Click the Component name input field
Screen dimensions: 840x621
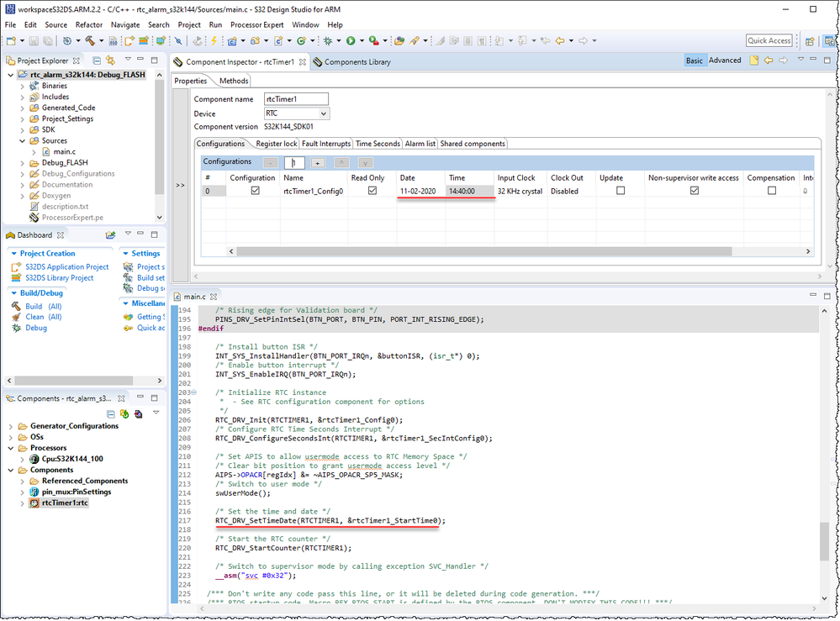point(296,99)
